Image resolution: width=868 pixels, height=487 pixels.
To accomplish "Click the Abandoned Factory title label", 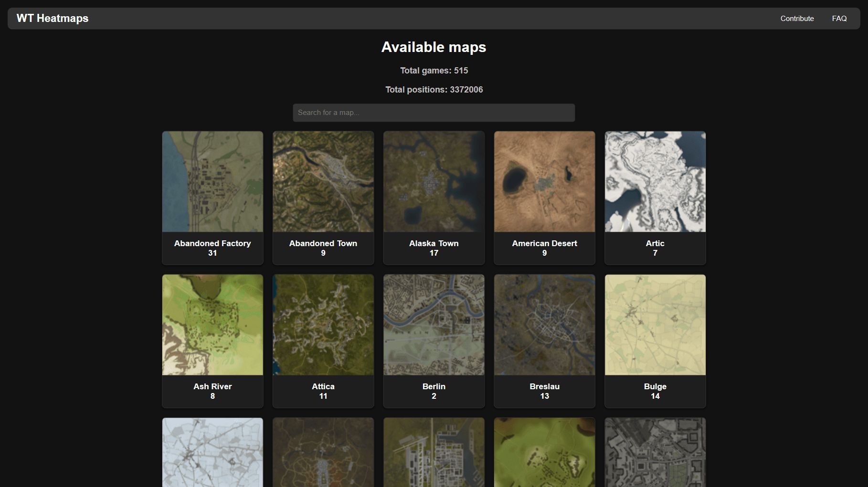I will click(212, 243).
